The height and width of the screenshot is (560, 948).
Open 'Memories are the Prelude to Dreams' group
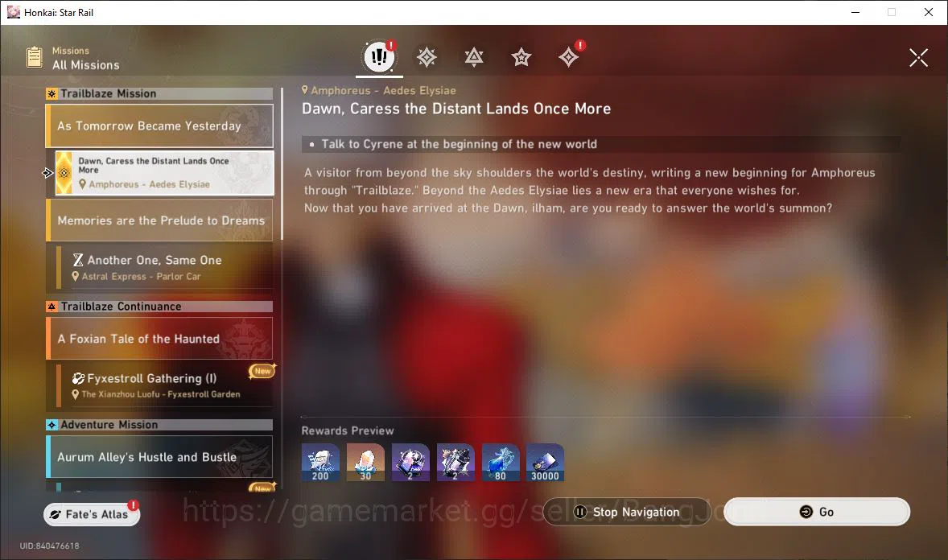click(x=159, y=220)
